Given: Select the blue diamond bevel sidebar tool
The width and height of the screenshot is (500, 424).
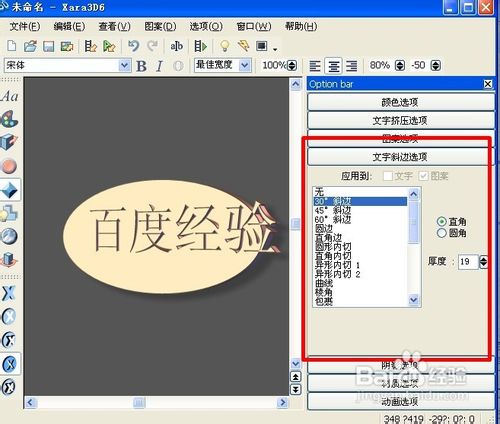Looking at the screenshot, I should [x=9, y=190].
